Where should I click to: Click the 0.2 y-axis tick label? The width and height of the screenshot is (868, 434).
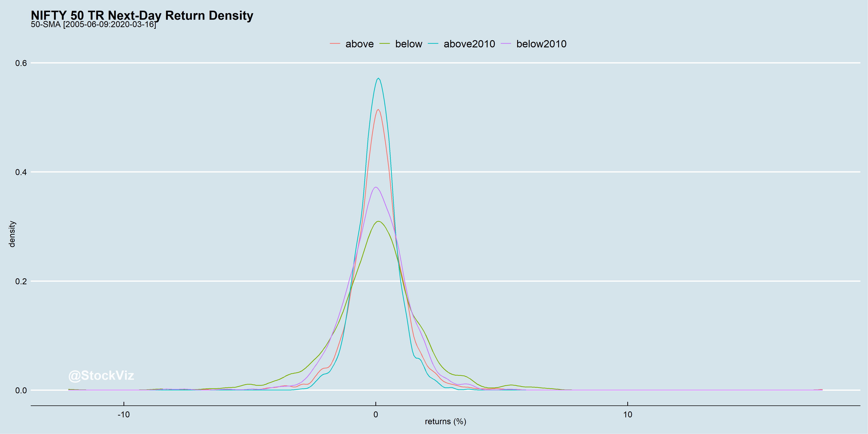click(x=21, y=281)
